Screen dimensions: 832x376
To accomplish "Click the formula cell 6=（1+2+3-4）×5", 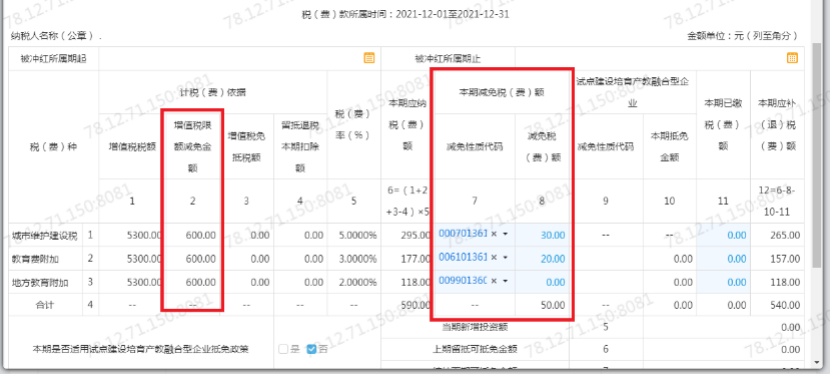I will (x=407, y=202).
